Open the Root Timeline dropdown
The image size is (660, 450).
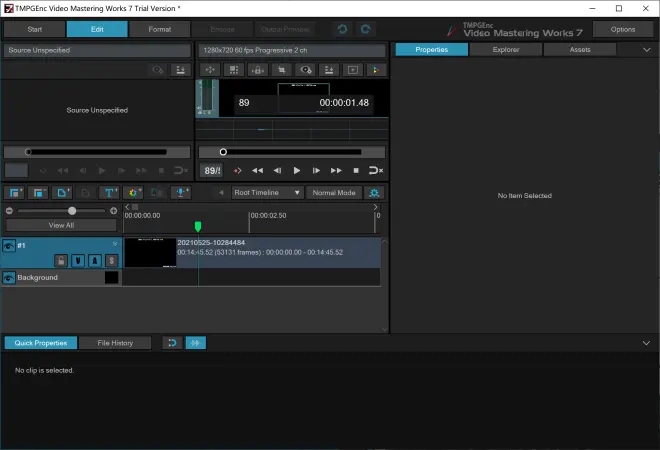[267, 193]
